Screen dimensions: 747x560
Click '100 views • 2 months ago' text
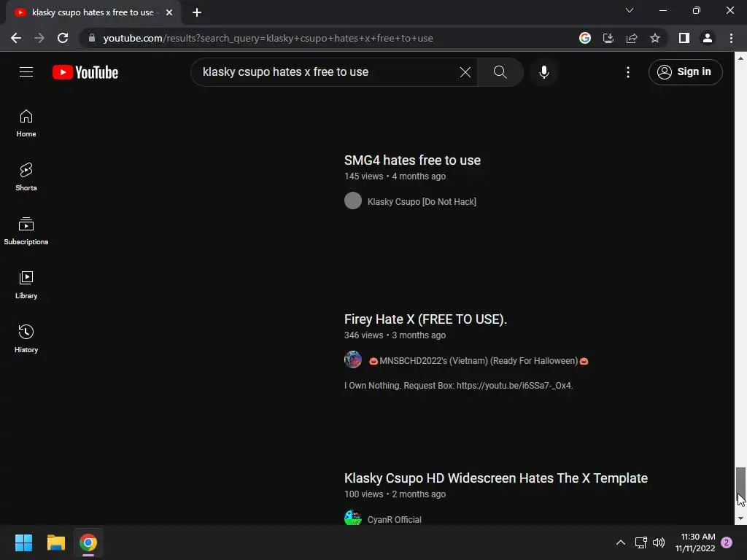[x=395, y=494]
